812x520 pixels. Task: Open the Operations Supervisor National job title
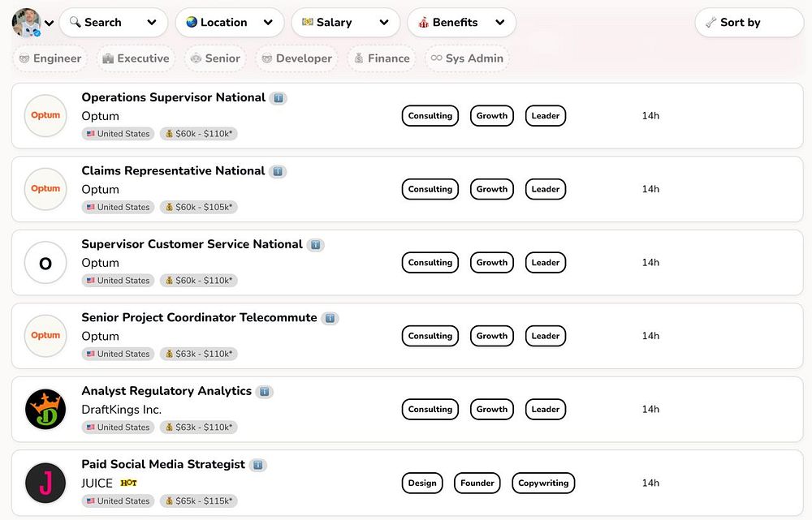pos(173,97)
